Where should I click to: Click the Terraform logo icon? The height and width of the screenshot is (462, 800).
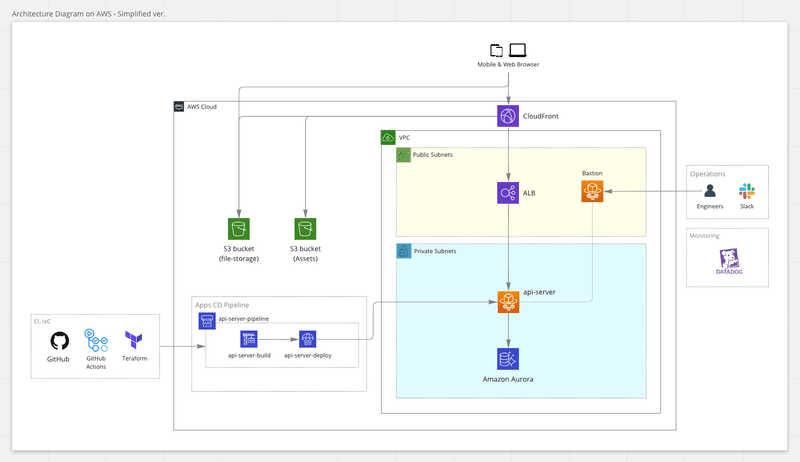(x=134, y=340)
